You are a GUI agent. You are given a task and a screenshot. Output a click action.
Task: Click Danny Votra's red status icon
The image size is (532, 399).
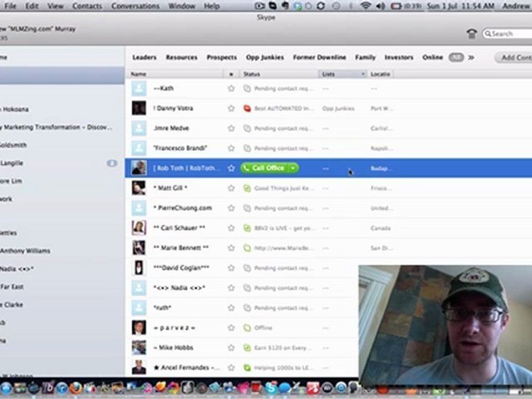click(x=247, y=109)
